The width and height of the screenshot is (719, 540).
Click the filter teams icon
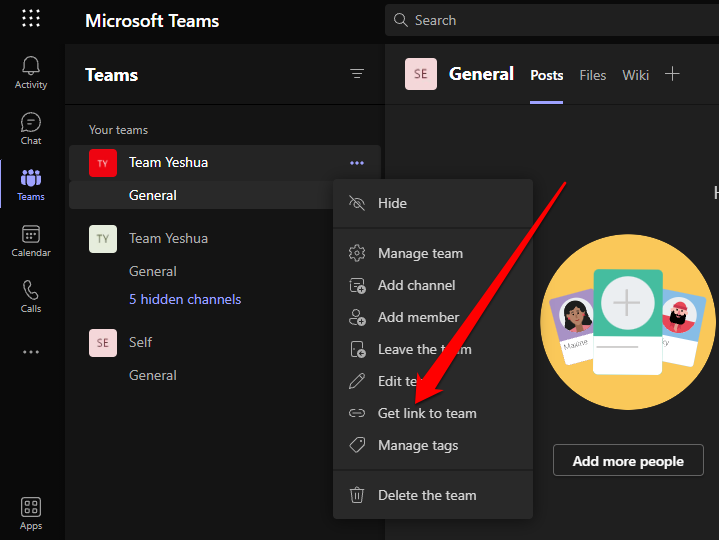[x=357, y=74]
